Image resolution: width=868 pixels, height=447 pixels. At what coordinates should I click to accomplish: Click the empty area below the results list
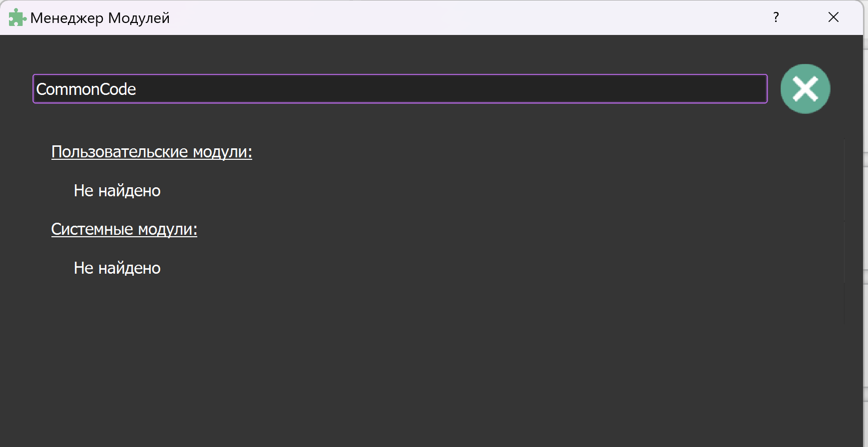pos(400,370)
